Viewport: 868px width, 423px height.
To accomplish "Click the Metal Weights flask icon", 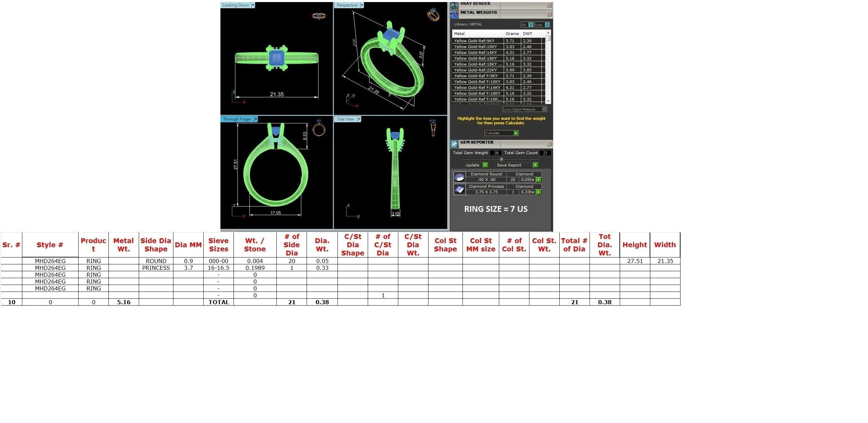I will point(454,14).
